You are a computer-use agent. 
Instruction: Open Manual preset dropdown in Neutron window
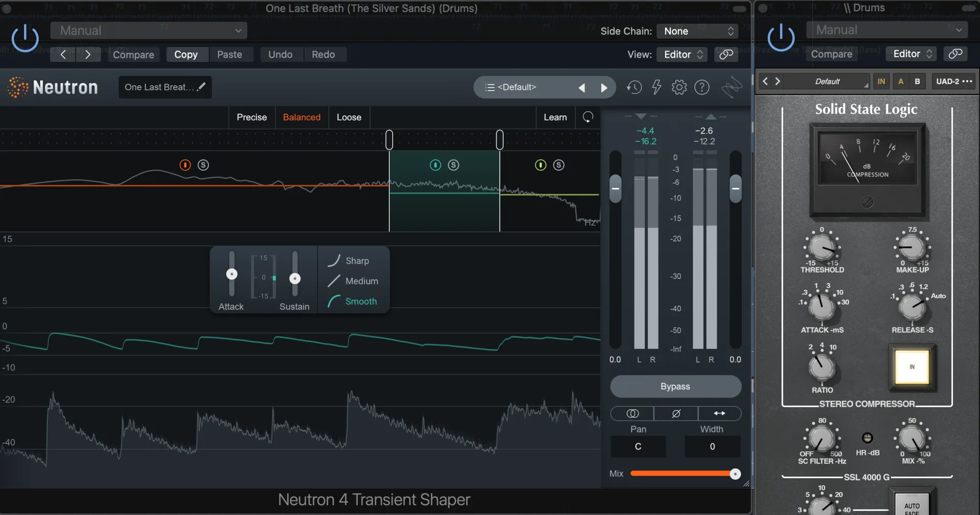pos(149,31)
